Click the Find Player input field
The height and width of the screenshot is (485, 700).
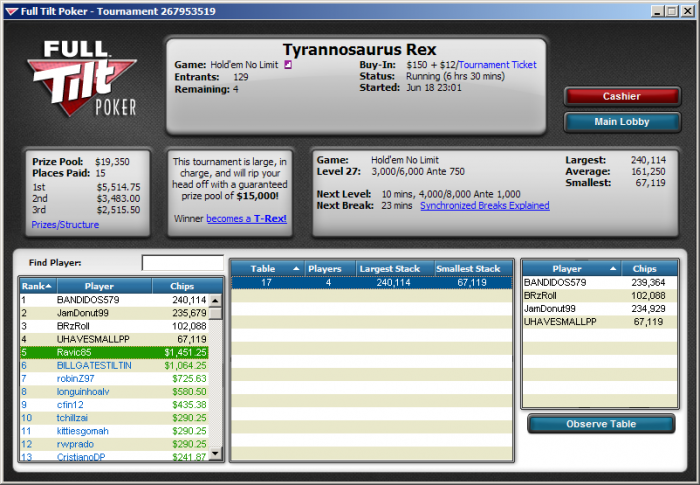(183, 263)
